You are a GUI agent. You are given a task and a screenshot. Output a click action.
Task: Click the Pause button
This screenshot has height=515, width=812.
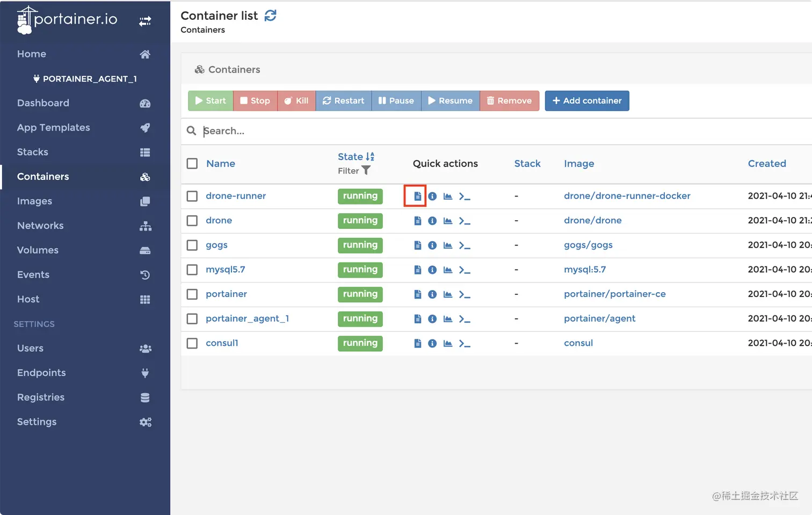(x=396, y=100)
